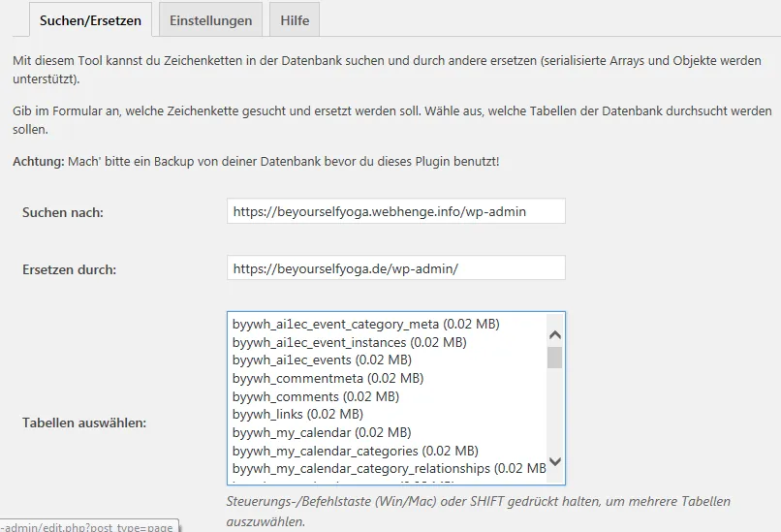The image size is (781, 532).
Task: Select the Suchen/Ersetzen tab
Action: pyautogui.click(x=91, y=20)
